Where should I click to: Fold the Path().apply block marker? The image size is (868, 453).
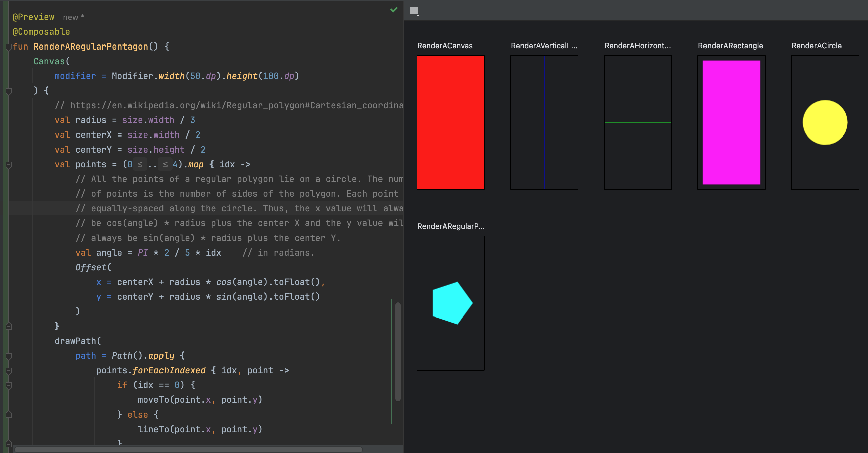(x=9, y=356)
